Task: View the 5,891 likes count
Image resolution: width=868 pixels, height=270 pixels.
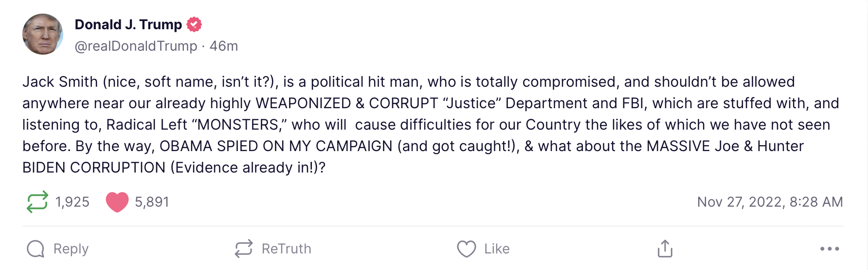Action: coord(152,202)
